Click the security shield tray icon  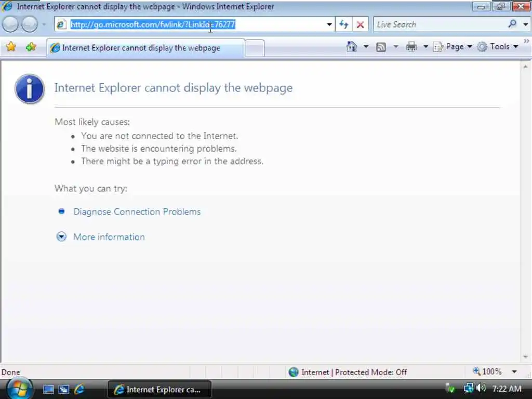pos(450,388)
